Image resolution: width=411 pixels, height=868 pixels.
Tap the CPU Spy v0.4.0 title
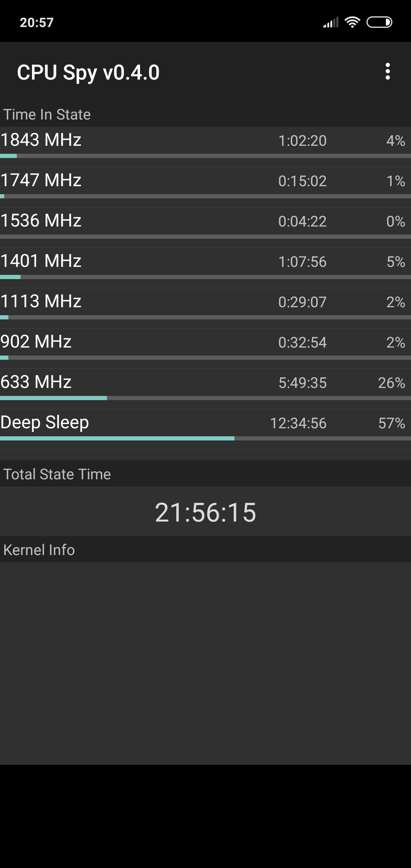88,72
